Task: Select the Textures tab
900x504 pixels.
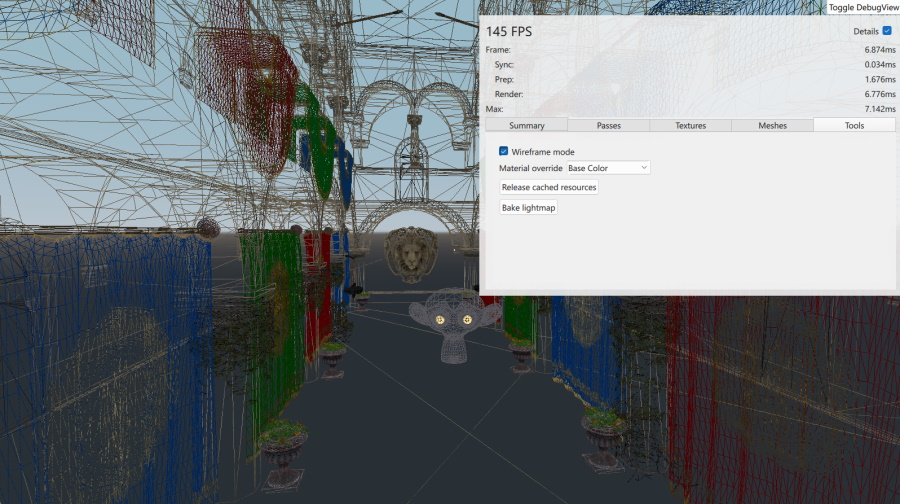Action: pos(690,125)
